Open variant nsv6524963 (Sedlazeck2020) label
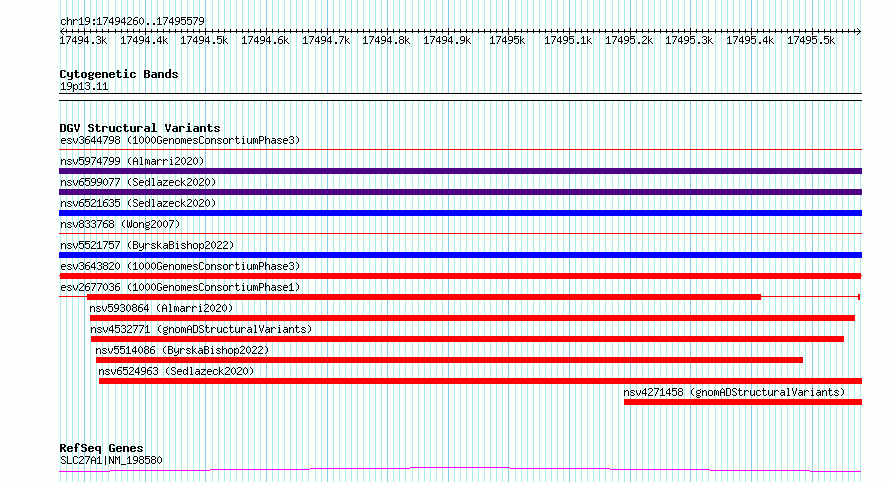Viewport: 890px width, 482px height. tap(176, 371)
